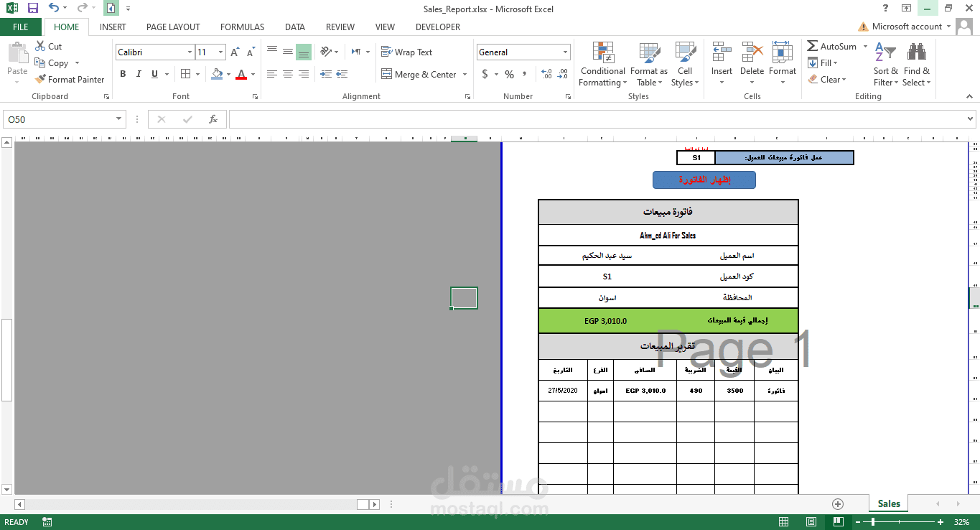
Task: Switch to Page Break Preview in status bar
Action: pos(837,522)
